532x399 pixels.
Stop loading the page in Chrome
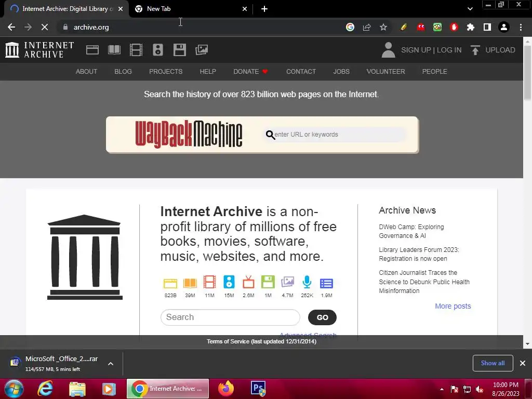click(45, 27)
